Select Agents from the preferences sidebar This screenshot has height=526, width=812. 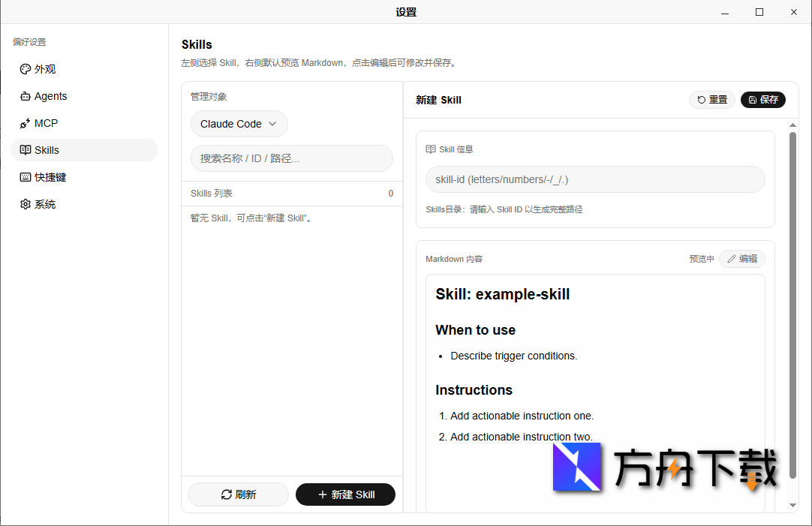pos(48,96)
